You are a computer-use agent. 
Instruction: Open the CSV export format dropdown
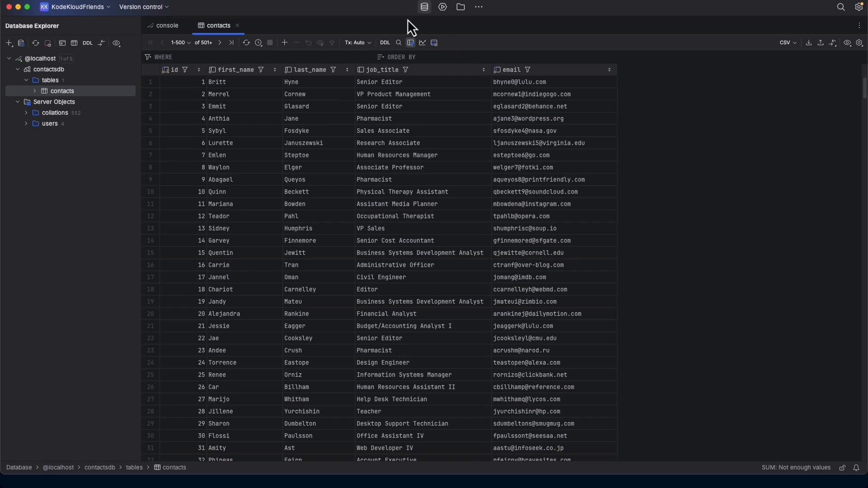point(788,43)
